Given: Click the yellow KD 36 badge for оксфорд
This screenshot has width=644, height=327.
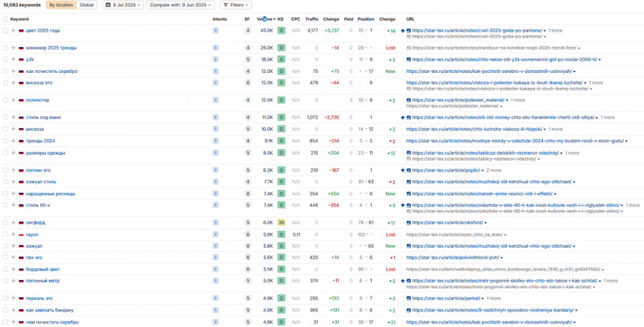Looking at the screenshot, I should [x=281, y=223].
